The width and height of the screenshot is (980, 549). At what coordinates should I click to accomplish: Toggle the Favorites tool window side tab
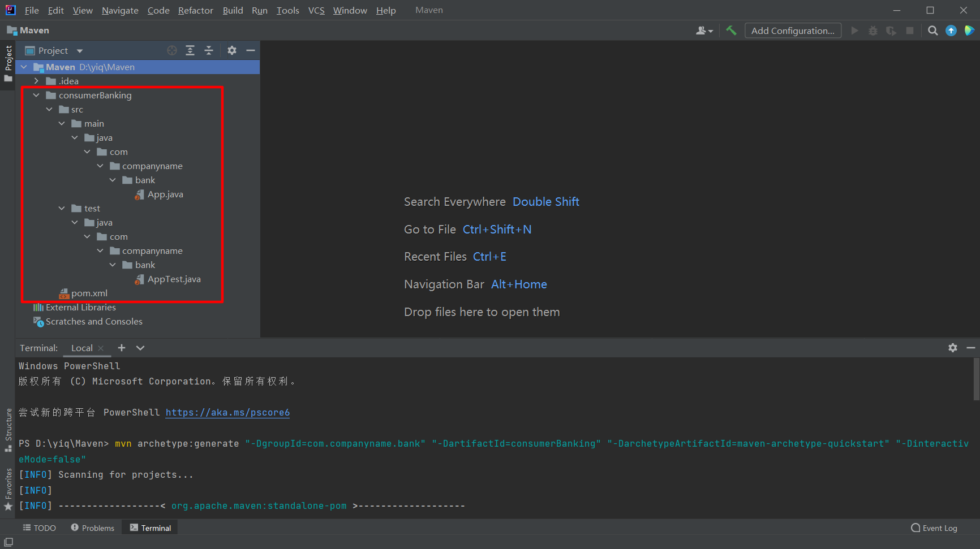pos(8,489)
